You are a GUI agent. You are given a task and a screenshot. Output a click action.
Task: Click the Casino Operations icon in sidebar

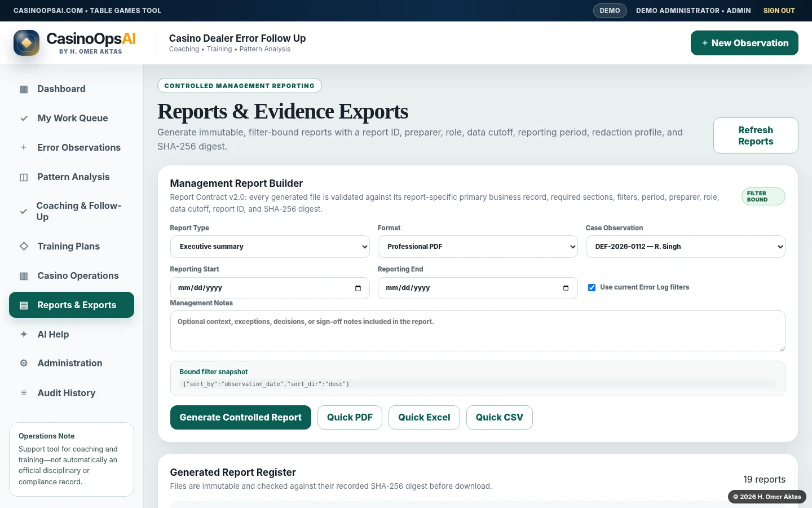coord(24,276)
